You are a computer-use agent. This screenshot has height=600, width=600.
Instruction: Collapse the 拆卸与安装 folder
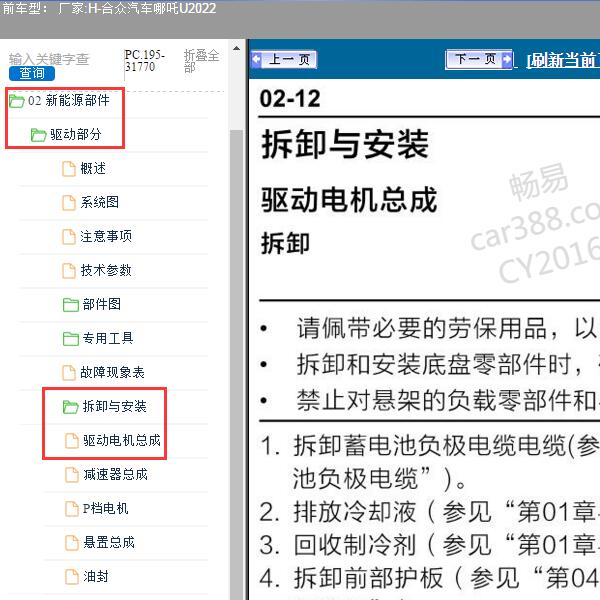pyautogui.click(x=104, y=406)
